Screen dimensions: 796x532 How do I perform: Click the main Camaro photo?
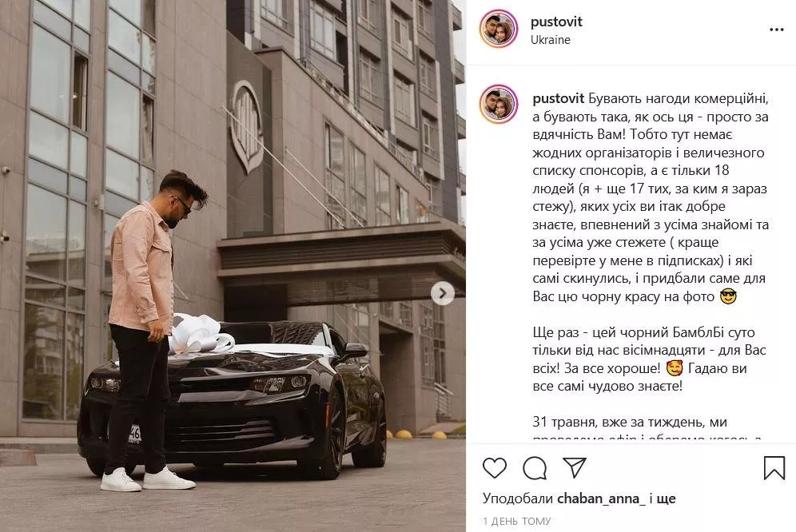click(x=233, y=266)
